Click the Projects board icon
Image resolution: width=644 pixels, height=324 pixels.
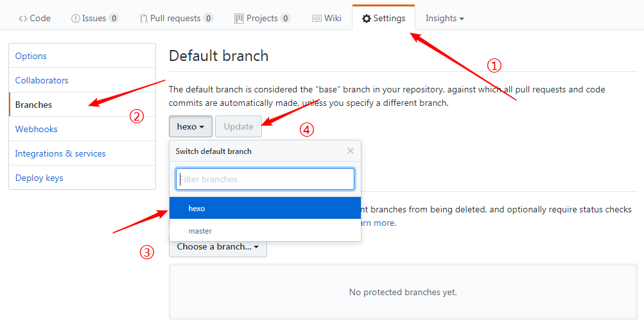[x=239, y=19]
